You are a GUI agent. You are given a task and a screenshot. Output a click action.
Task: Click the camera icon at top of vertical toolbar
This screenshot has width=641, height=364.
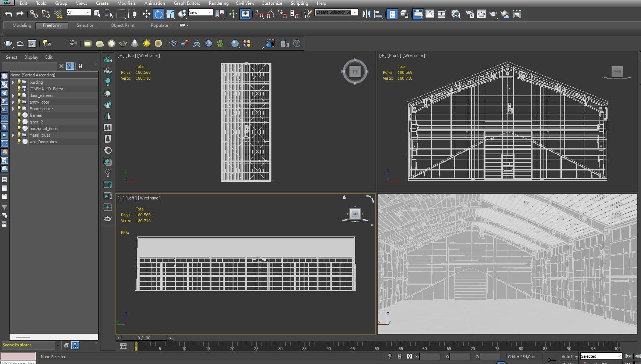(x=108, y=59)
